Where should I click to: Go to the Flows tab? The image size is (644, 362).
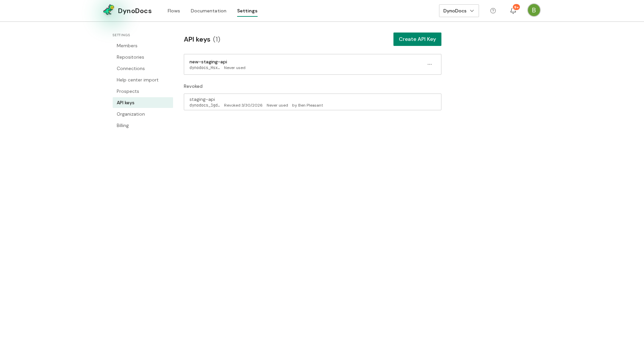coord(174,11)
